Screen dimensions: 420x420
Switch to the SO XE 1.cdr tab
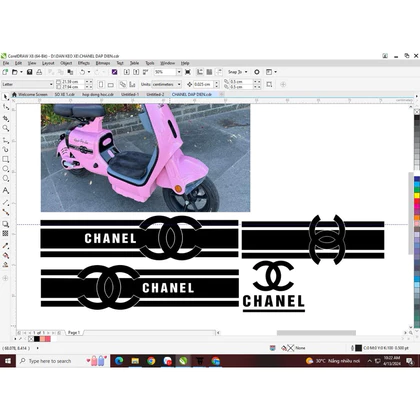click(65, 94)
